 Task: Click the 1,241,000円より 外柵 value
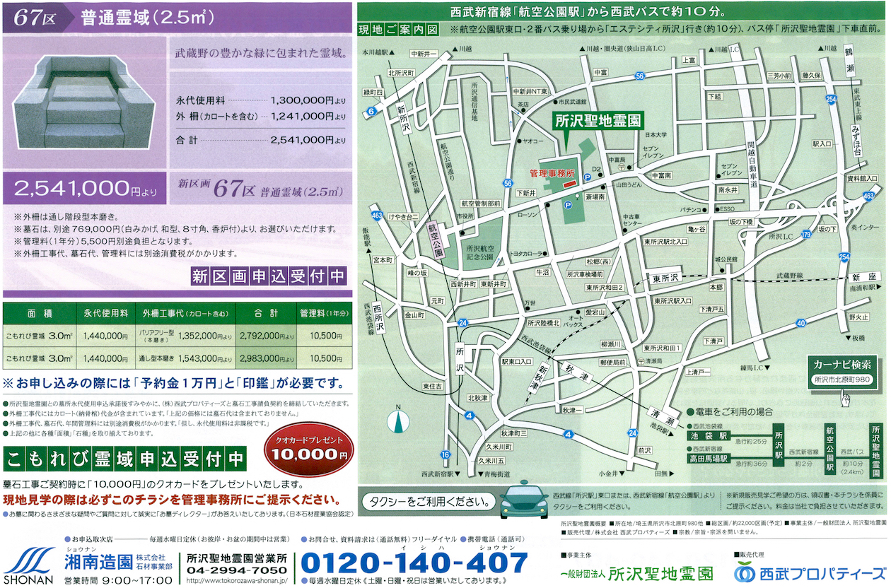[x=308, y=116]
